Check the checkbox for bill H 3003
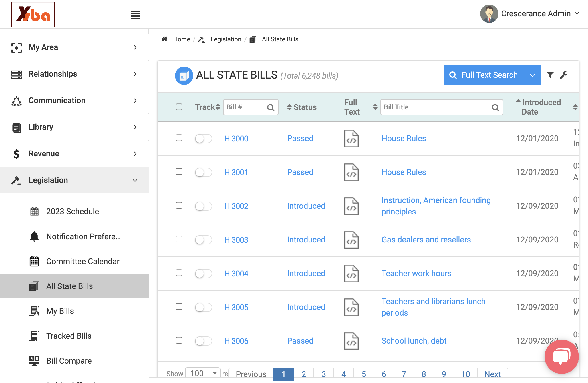This screenshot has width=588, height=383. [179, 239]
